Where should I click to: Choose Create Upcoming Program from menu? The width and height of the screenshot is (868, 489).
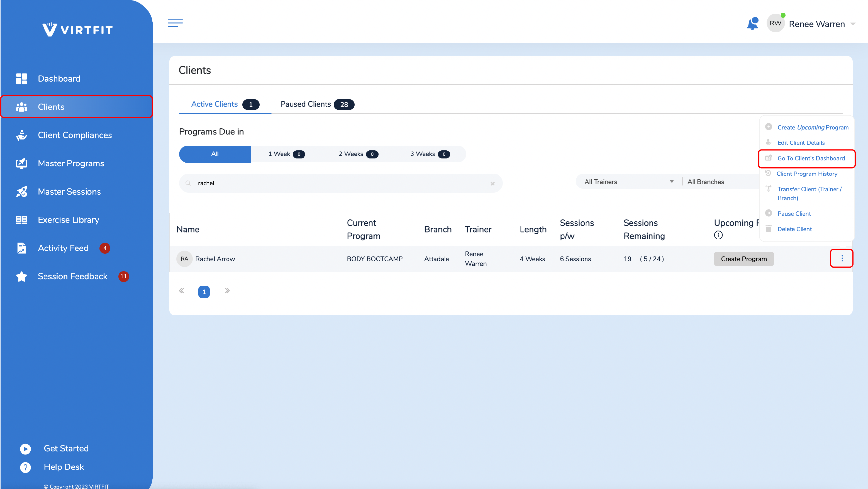tap(813, 127)
